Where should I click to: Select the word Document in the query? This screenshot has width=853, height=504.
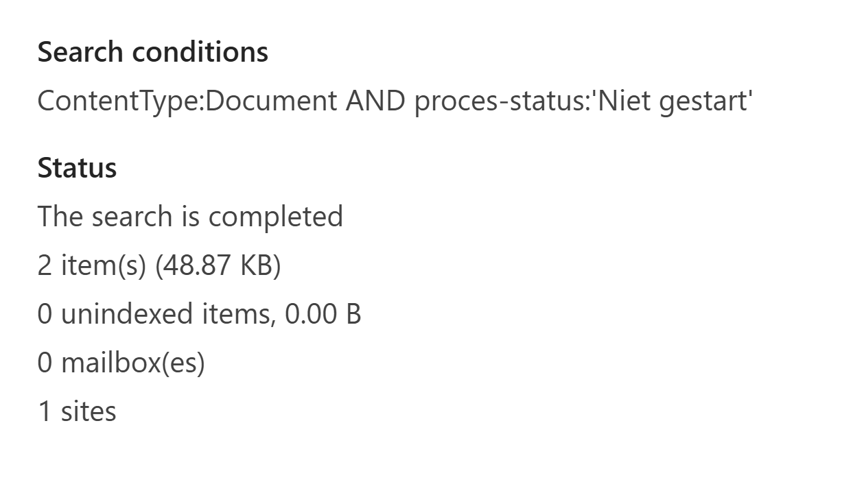pyautogui.click(x=270, y=101)
